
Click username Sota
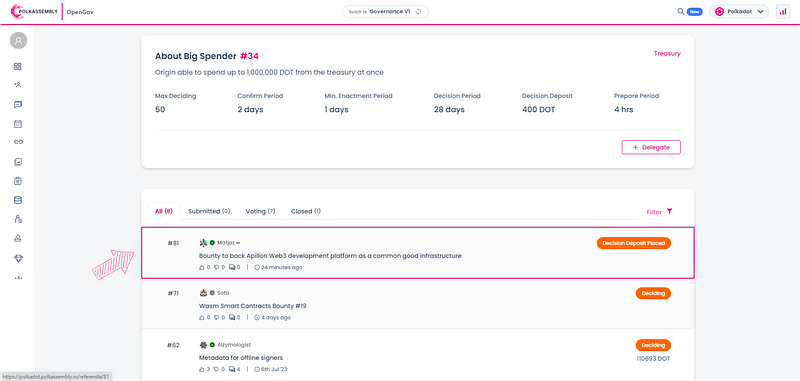pyautogui.click(x=223, y=293)
